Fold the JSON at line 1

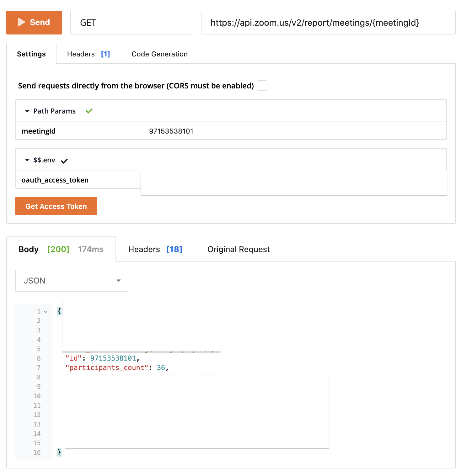46,312
